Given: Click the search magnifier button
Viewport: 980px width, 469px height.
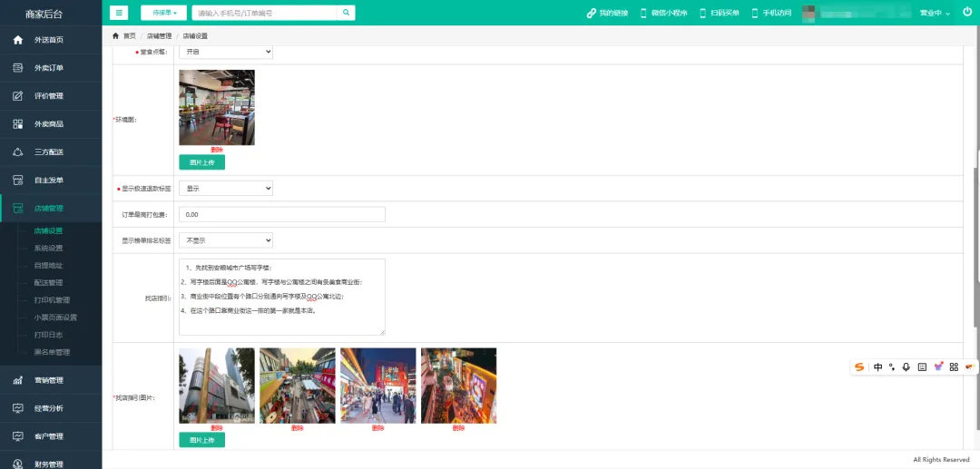Looking at the screenshot, I should click(346, 13).
